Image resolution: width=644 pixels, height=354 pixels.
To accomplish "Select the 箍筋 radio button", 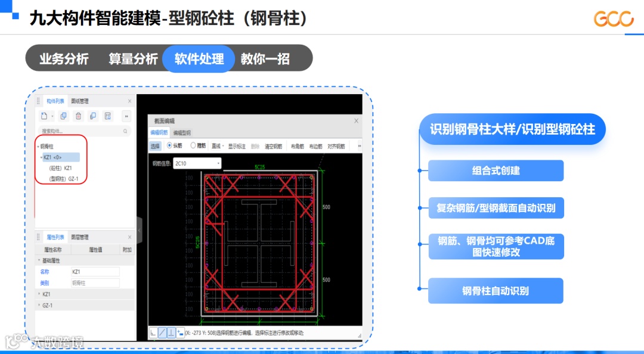I will [x=193, y=145].
